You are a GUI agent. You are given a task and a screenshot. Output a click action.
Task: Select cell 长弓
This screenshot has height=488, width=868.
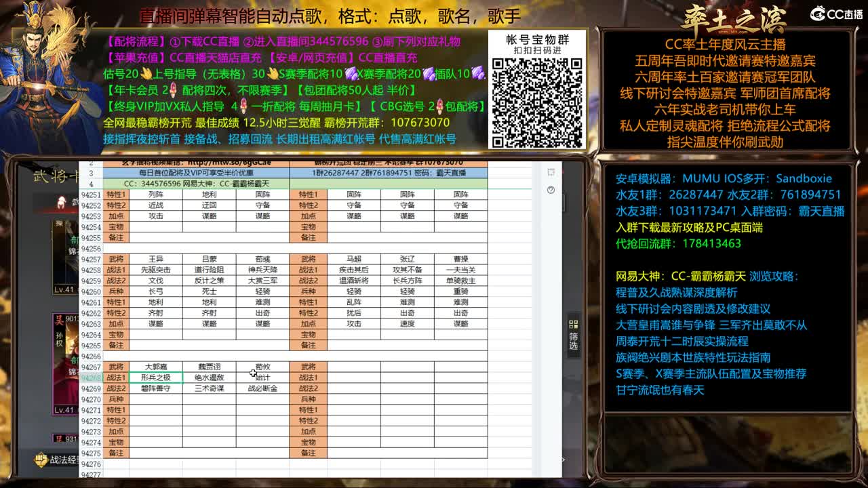[x=156, y=291]
